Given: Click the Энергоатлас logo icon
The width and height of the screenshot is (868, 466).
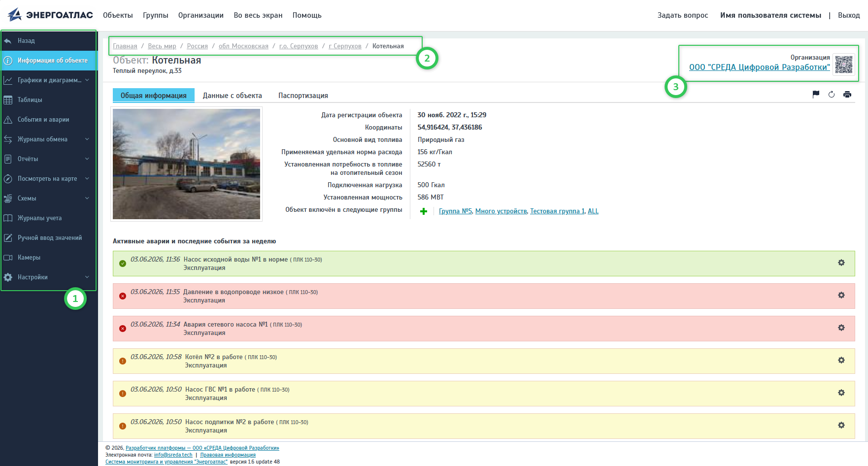Looking at the screenshot, I should tap(15, 14).
